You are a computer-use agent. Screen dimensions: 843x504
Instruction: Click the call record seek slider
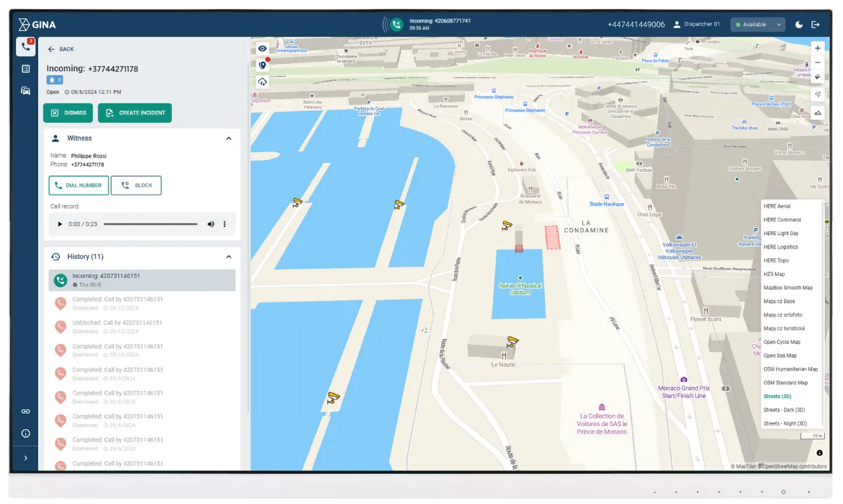coord(150,224)
